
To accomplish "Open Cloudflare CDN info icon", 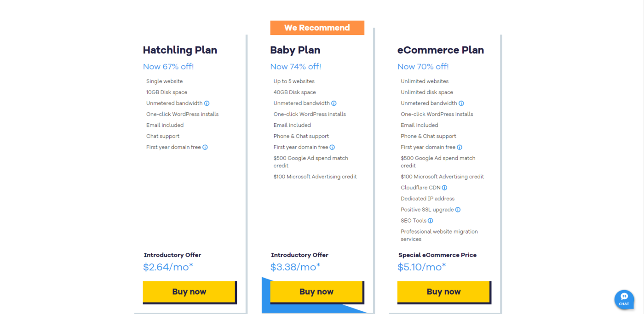I will (x=444, y=188).
